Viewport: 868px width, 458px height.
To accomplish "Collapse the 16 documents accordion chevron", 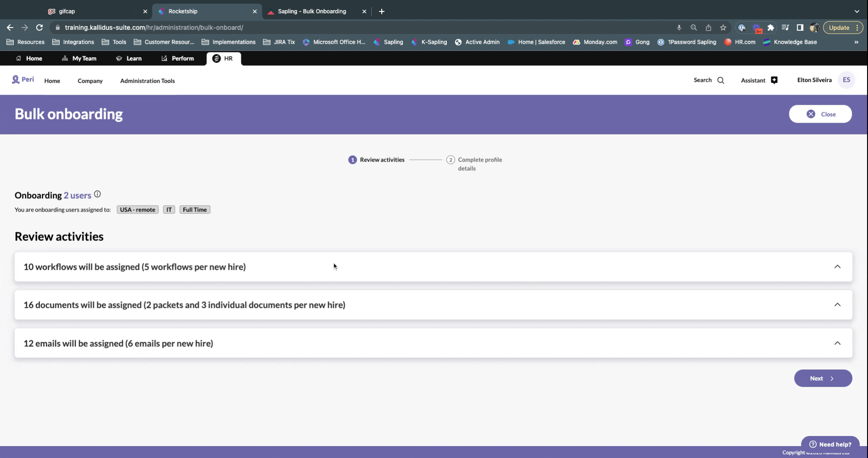I will pyautogui.click(x=838, y=304).
